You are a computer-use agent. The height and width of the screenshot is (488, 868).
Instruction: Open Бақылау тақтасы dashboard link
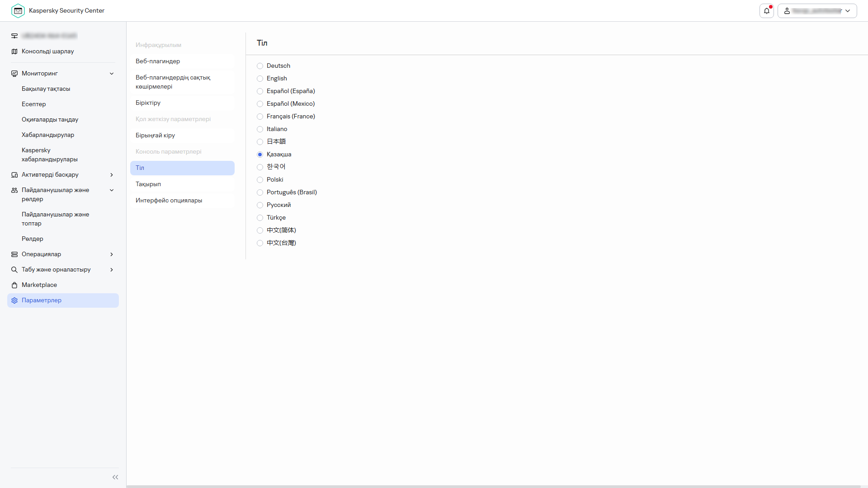pyautogui.click(x=46, y=89)
